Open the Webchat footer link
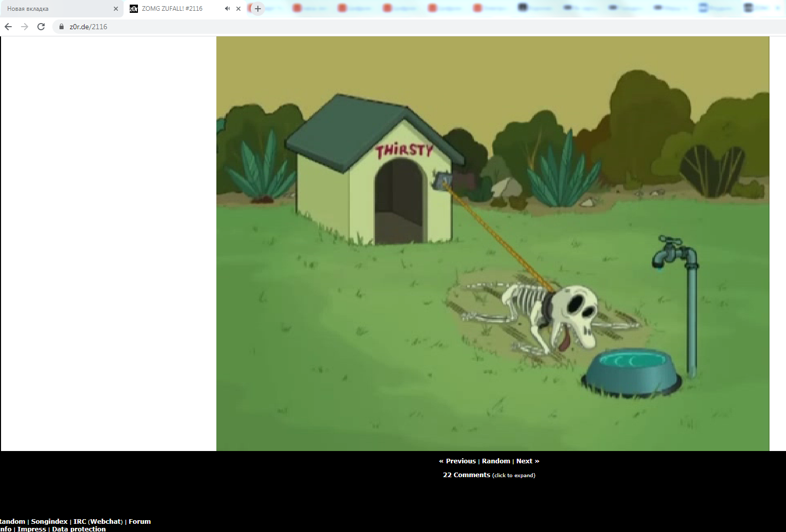786x532 pixels. click(x=106, y=522)
